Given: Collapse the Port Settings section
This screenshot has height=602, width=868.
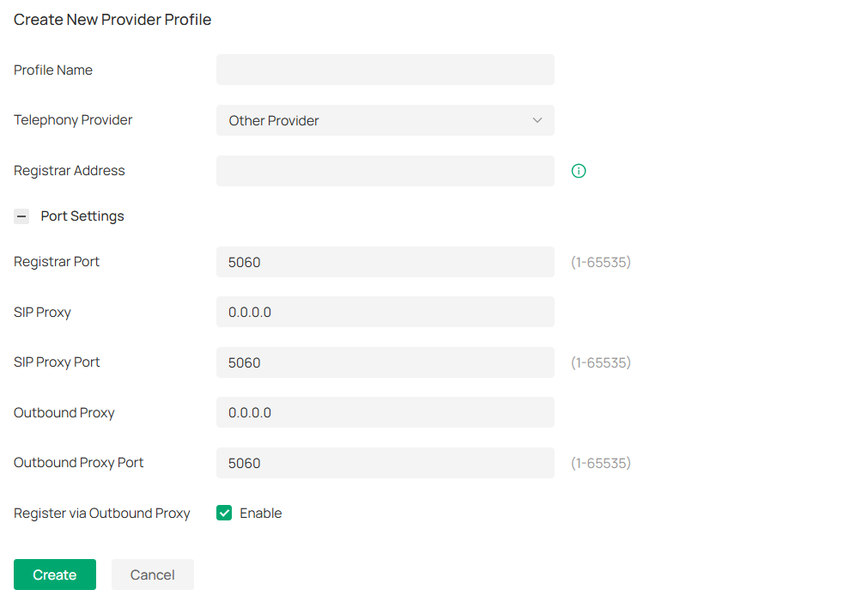Looking at the screenshot, I should pos(21,216).
